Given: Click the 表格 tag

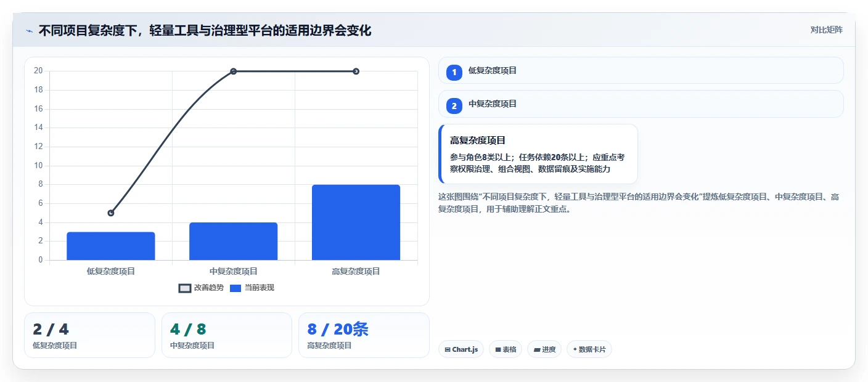Looking at the screenshot, I should pyautogui.click(x=506, y=349).
